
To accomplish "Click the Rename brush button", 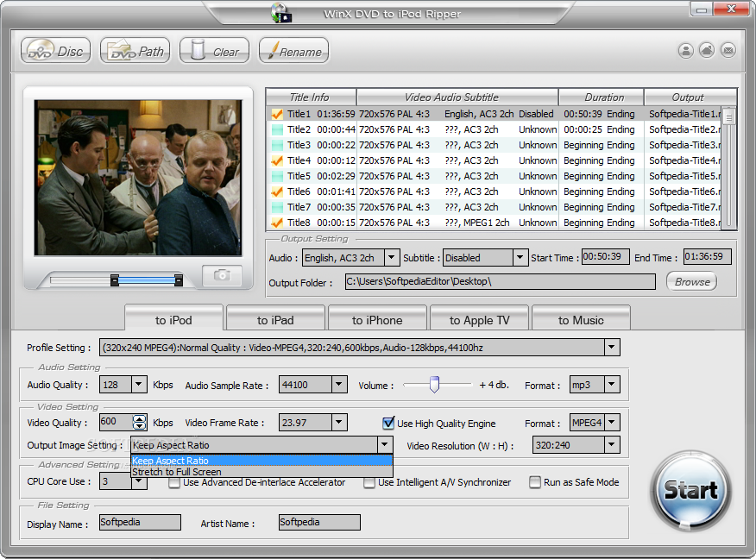I will pos(294,51).
